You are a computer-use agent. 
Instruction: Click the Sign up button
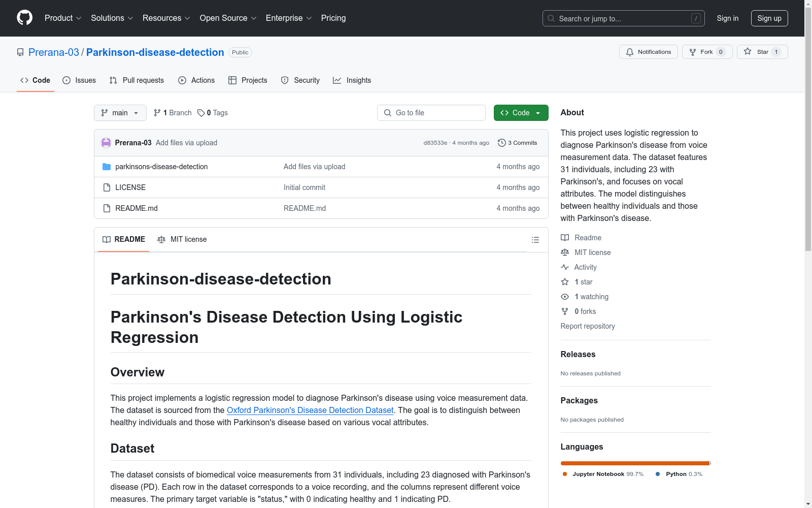point(769,18)
